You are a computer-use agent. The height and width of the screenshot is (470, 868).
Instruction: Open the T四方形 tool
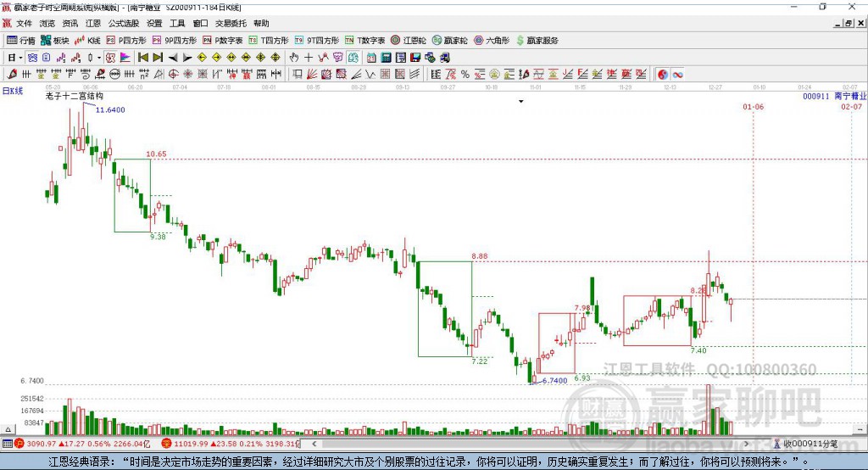pyautogui.click(x=269, y=41)
